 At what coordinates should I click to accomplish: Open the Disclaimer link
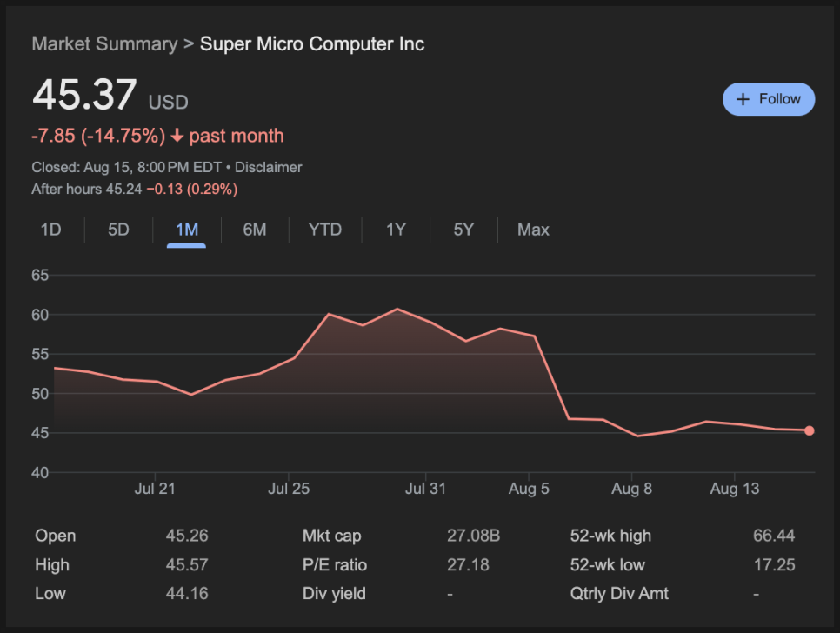point(269,167)
